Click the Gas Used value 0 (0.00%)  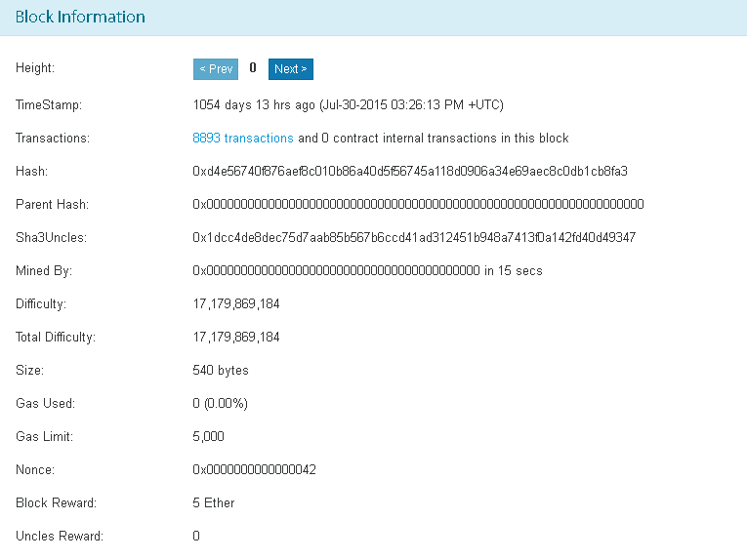pyautogui.click(x=221, y=404)
